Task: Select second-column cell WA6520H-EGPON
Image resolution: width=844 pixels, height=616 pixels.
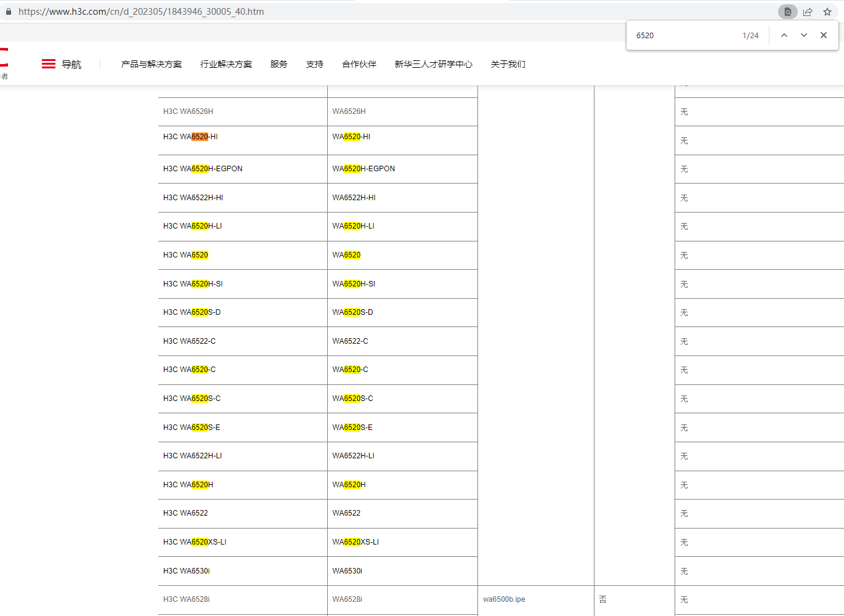Action: pos(363,169)
